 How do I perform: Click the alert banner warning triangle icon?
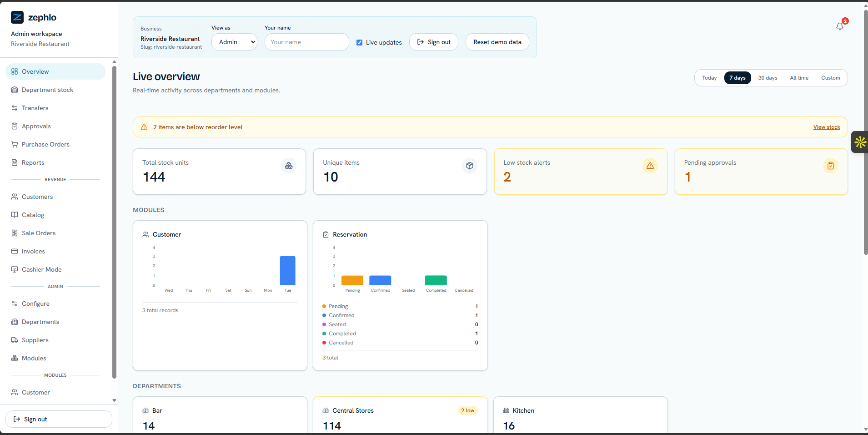144,127
